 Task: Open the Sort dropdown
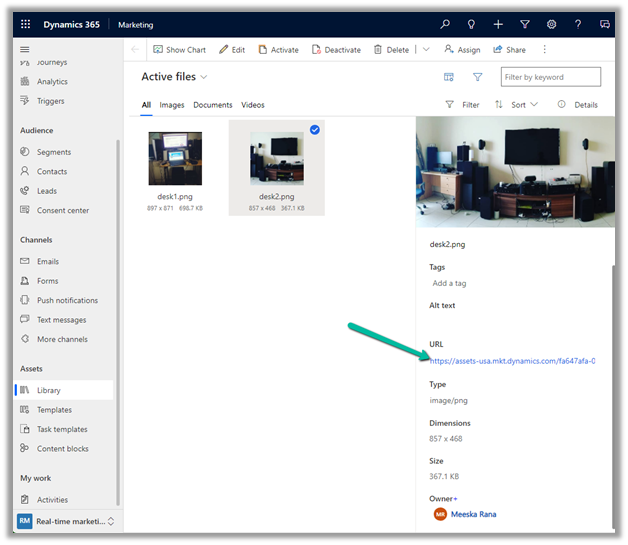pos(516,105)
